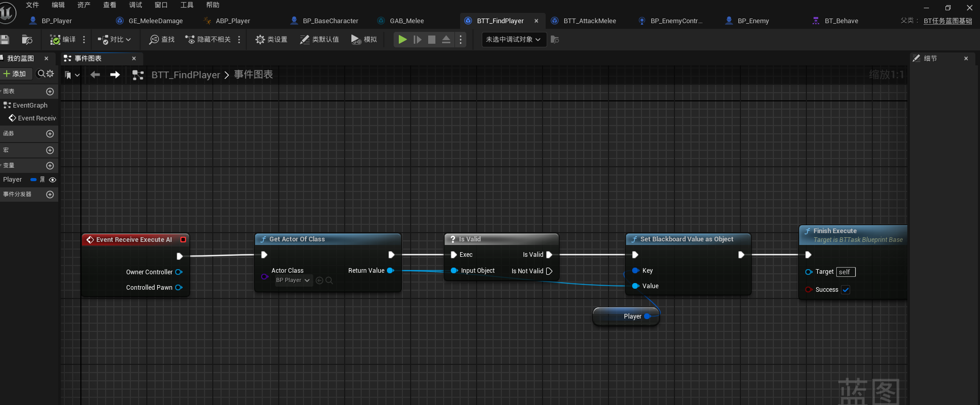Open My Blueprint view options gear
980x405 pixels.
click(x=50, y=74)
